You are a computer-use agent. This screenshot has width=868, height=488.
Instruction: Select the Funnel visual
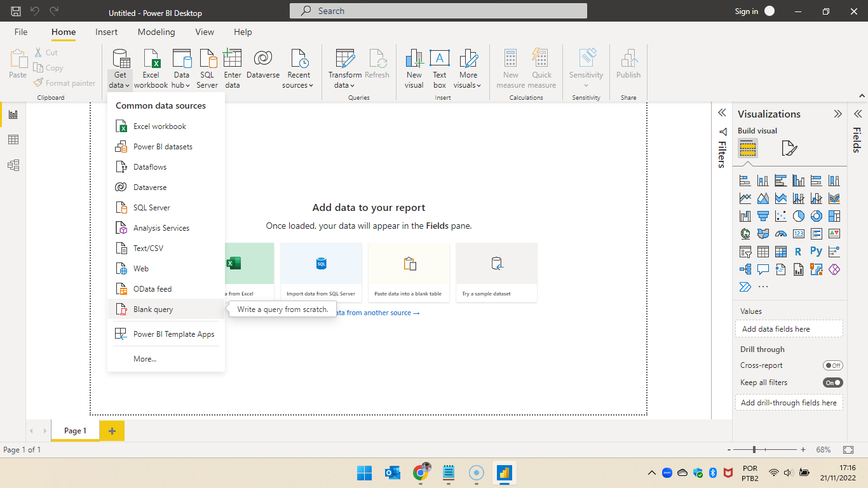click(x=763, y=216)
